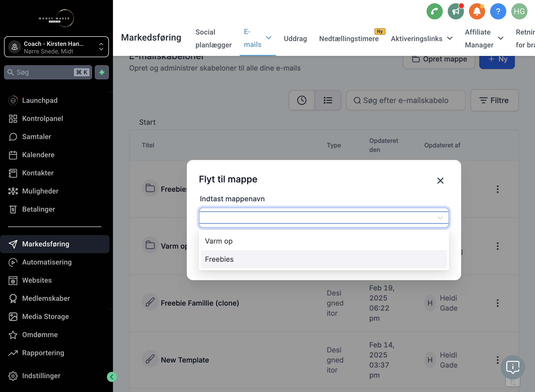Open the feedback chat bubble widget
The image size is (535, 392).
pyautogui.click(x=513, y=367)
